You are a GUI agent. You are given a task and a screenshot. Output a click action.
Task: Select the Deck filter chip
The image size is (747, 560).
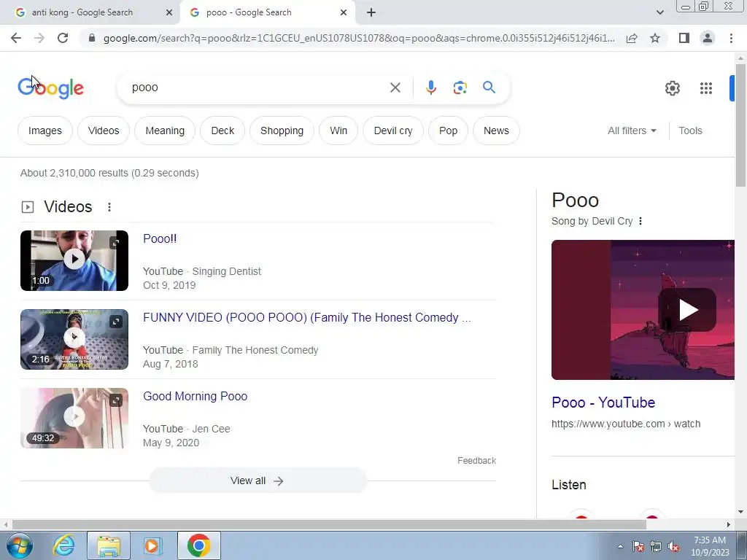click(222, 131)
